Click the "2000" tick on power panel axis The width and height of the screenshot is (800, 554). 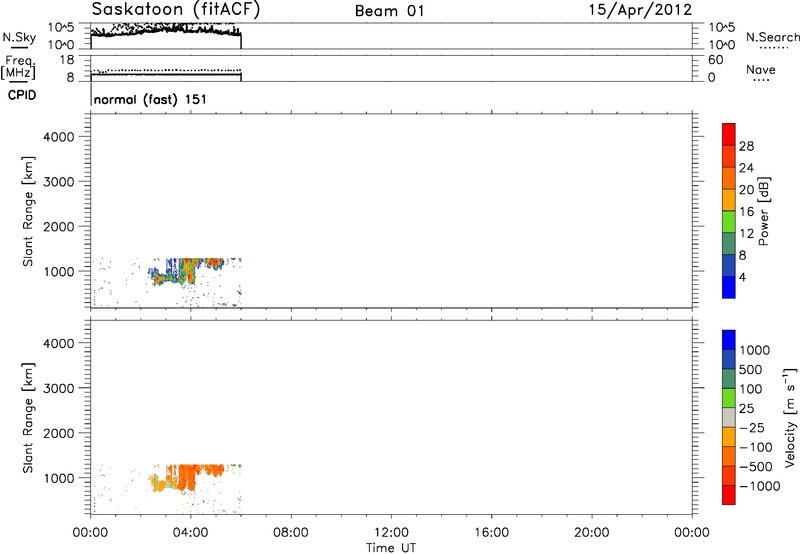pos(59,226)
